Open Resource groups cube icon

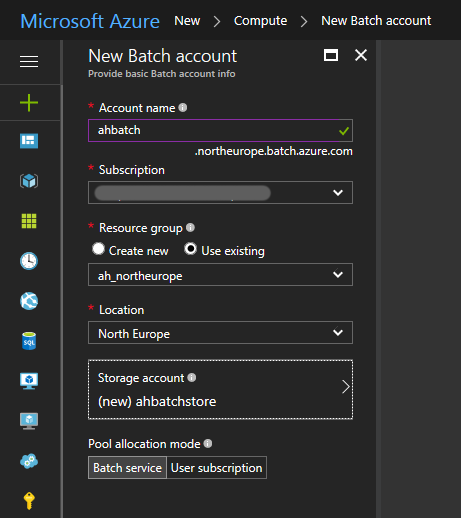[x=29, y=181]
